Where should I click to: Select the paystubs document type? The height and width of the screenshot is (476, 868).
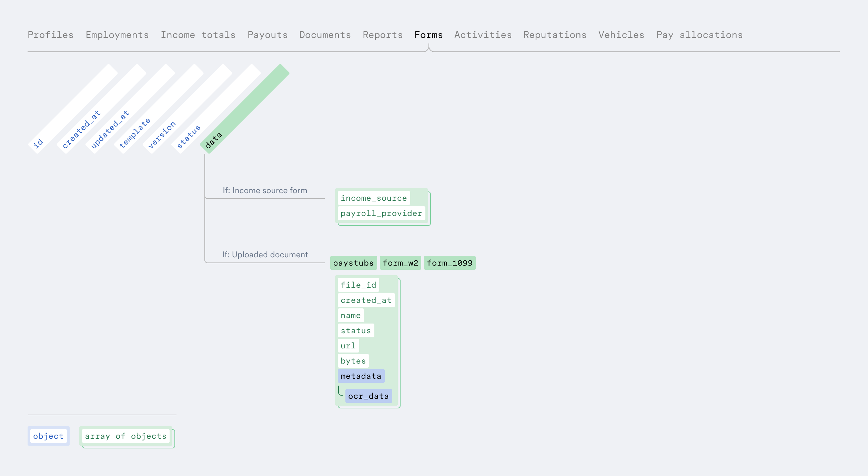click(353, 263)
